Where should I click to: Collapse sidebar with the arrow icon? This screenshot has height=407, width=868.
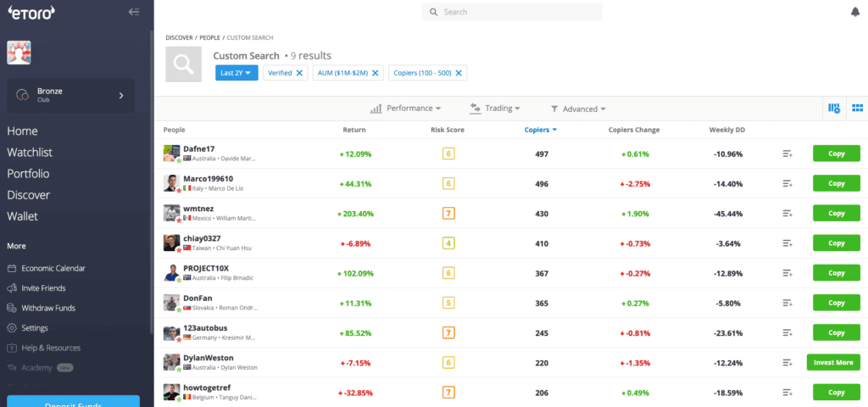pyautogui.click(x=133, y=12)
